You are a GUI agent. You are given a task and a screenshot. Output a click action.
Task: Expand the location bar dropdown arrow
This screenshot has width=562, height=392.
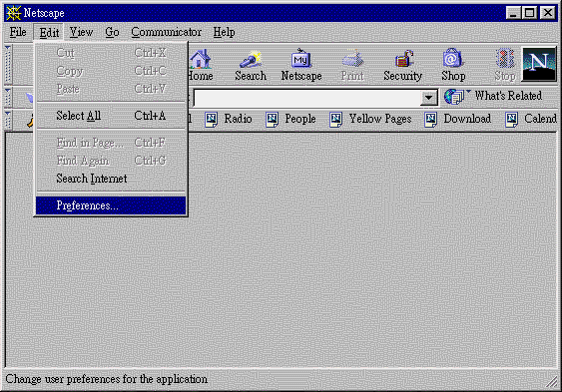[428, 98]
